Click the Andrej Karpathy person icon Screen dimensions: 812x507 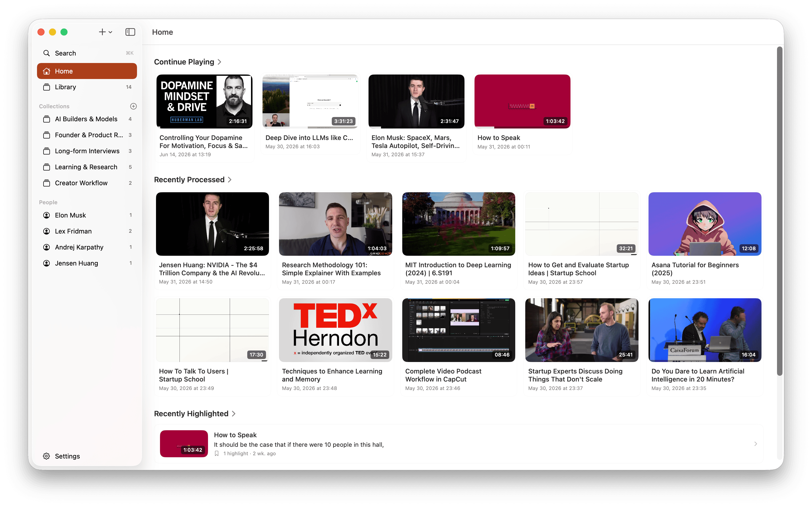tap(46, 247)
